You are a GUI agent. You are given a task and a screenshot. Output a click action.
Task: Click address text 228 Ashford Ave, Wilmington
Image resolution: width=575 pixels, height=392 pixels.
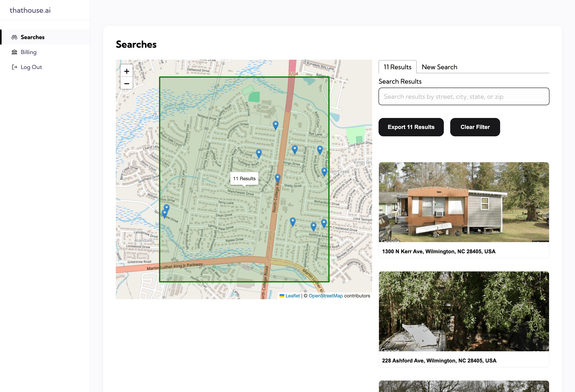click(439, 361)
